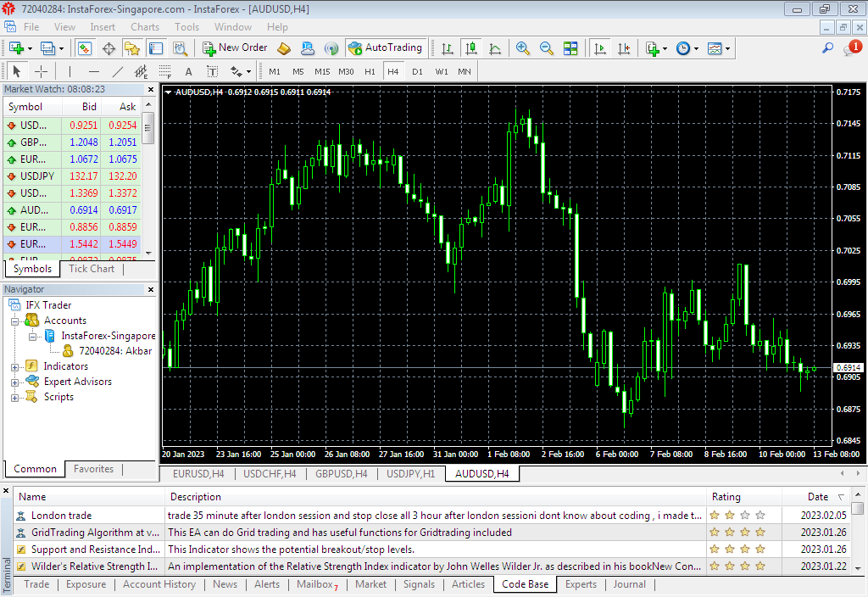Expand the Expert Advisors tree node
This screenshot has width=868, height=597.
point(15,382)
